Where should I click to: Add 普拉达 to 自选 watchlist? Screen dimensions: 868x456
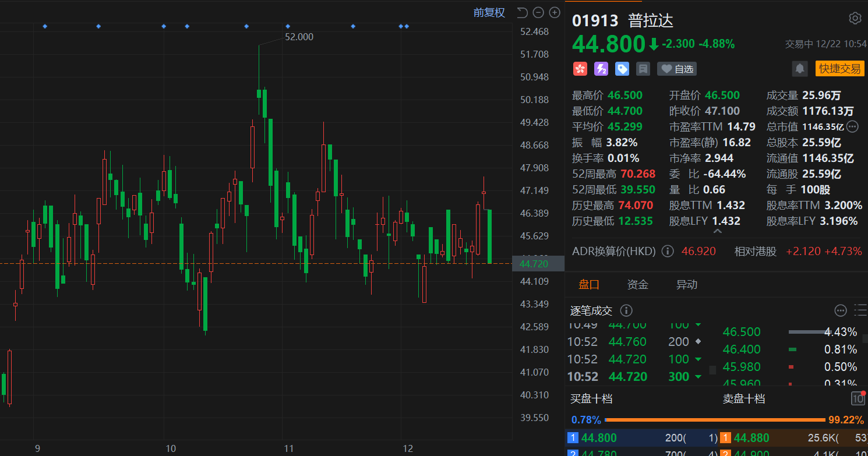click(x=677, y=69)
